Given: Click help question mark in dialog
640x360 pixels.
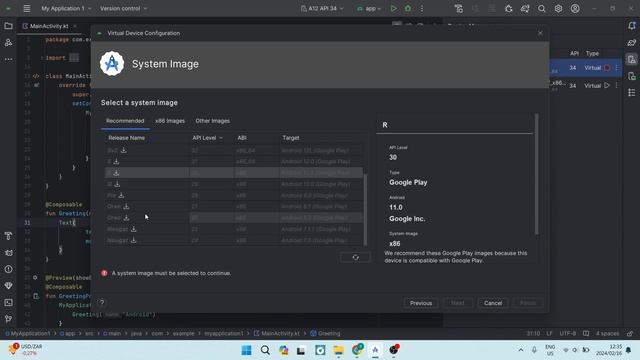Looking at the screenshot, I should click(102, 302).
